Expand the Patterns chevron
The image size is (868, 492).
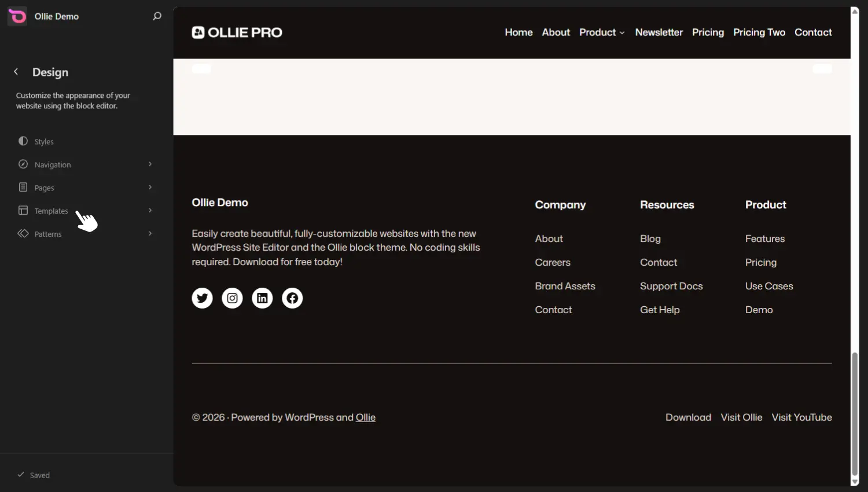(150, 234)
